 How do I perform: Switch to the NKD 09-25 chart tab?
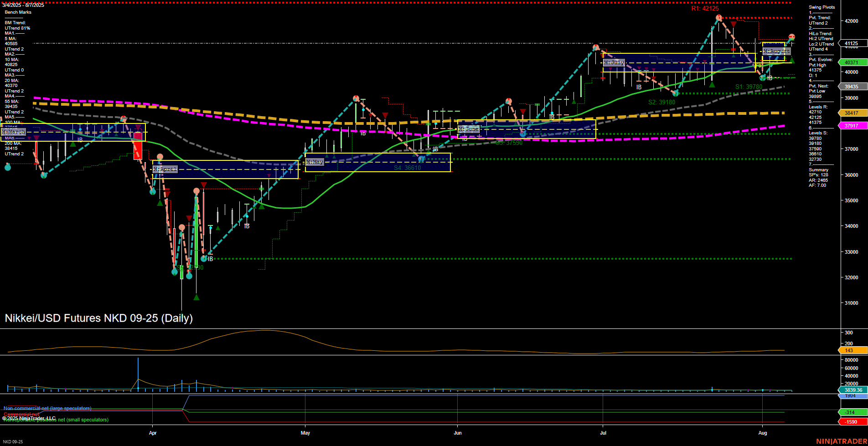click(x=13, y=442)
